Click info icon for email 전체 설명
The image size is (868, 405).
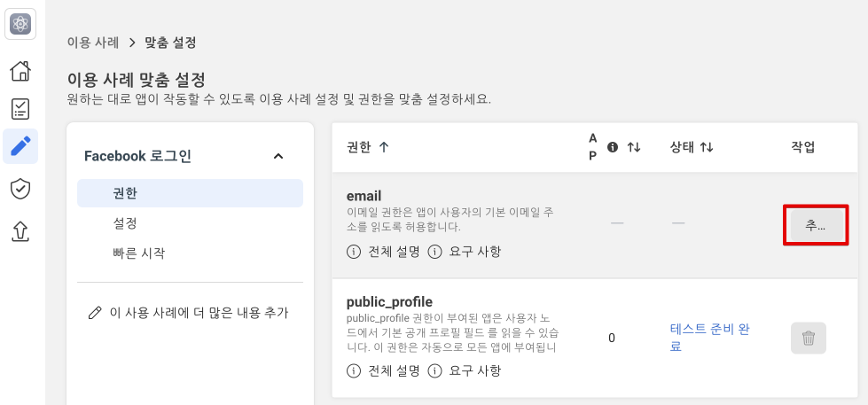coord(353,253)
